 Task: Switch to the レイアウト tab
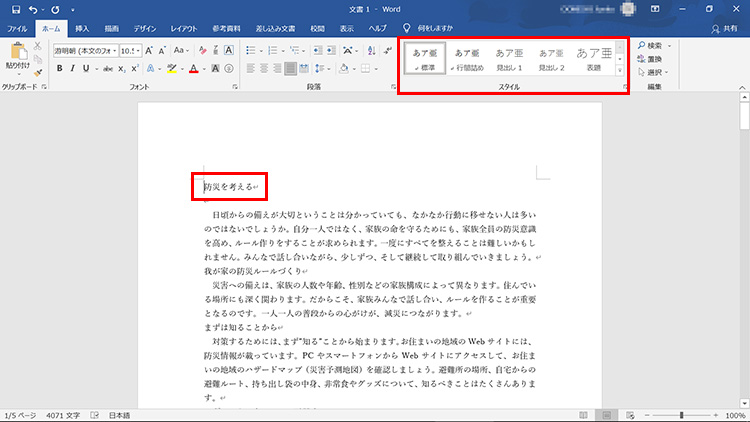[x=183, y=28]
